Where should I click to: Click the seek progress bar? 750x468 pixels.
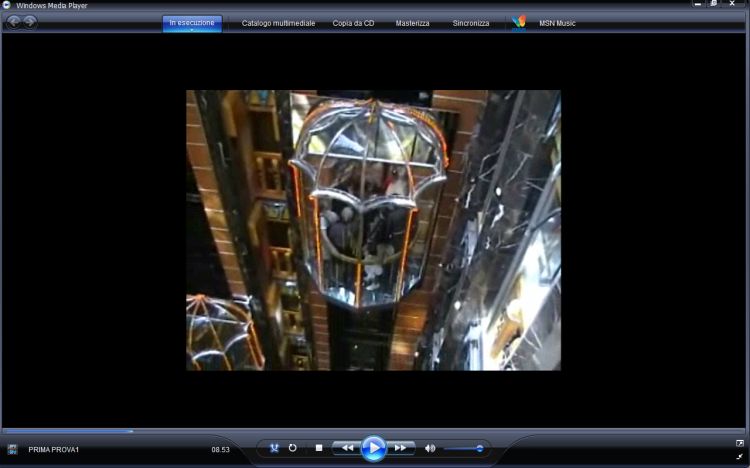[374, 431]
